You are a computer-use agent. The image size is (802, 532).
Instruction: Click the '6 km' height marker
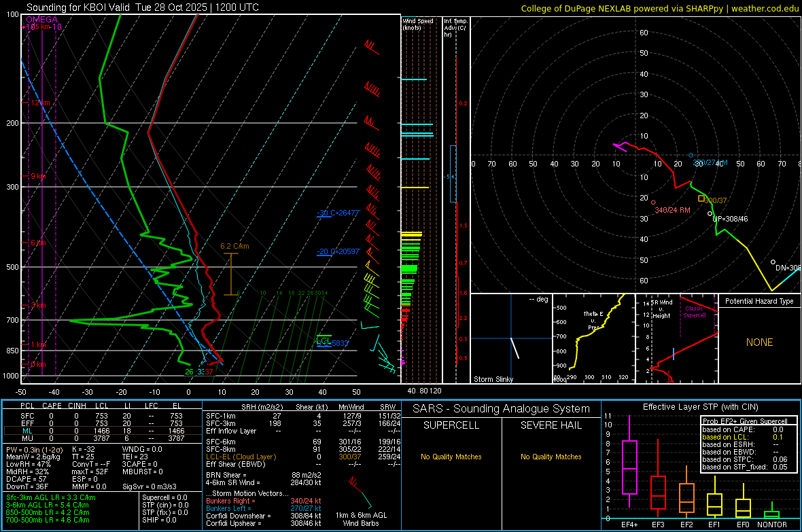click(38, 243)
